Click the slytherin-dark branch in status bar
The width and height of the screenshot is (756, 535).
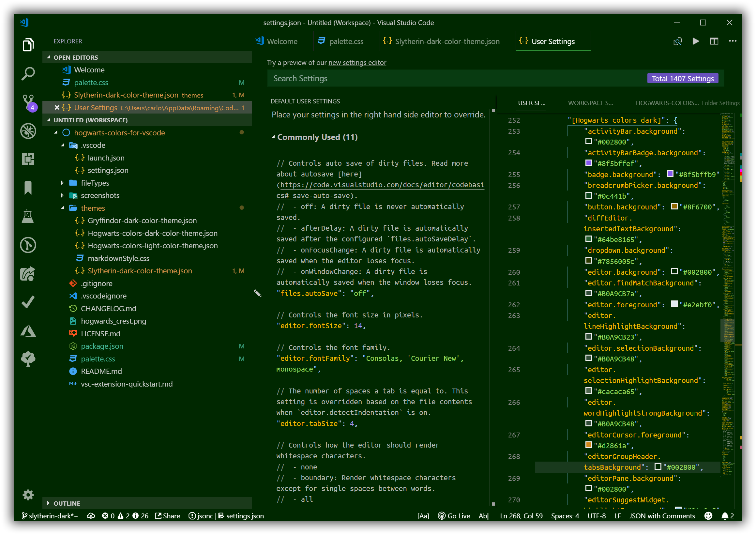point(50,516)
